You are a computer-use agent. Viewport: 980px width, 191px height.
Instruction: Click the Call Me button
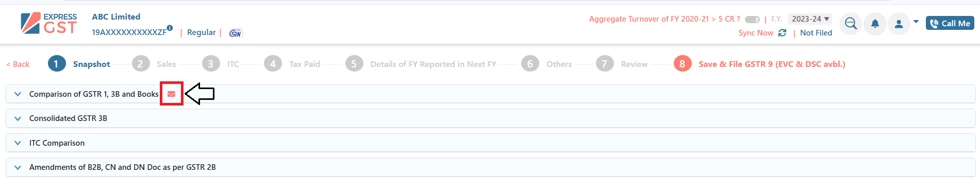coord(950,23)
